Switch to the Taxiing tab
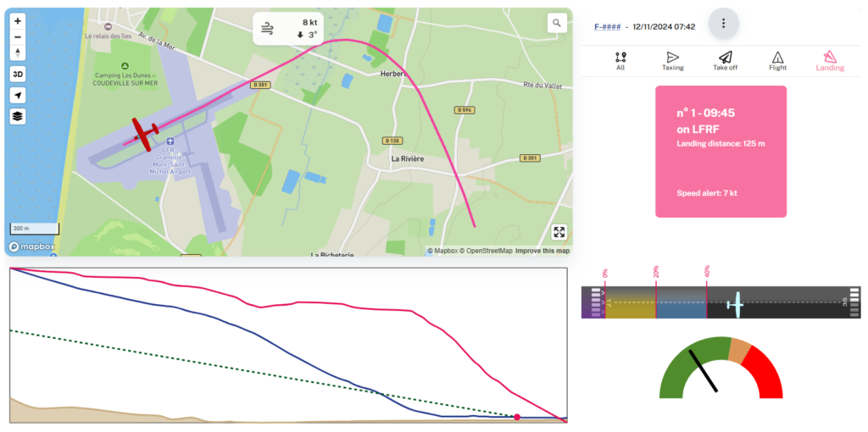868x432 pixels. pyautogui.click(x=673, y=61)
